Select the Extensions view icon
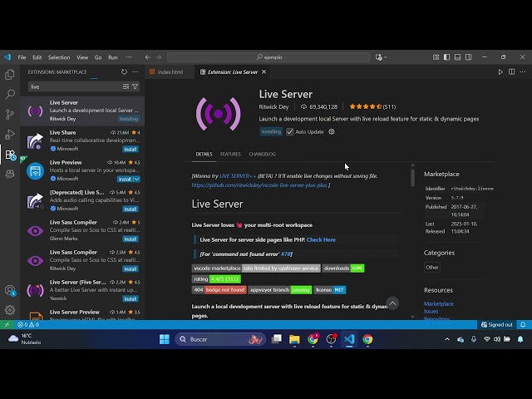Image resolution: width=532 pixels, height=399 pixels. 11,155
